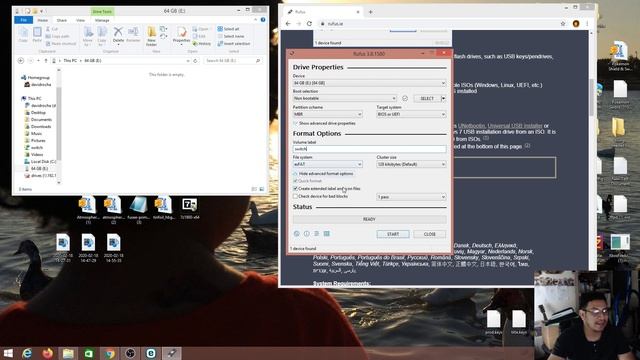Switch to Explorer Manage tab
Image resolution: width=640 pixels, height=360 pixels.
[x=102, y=20]
